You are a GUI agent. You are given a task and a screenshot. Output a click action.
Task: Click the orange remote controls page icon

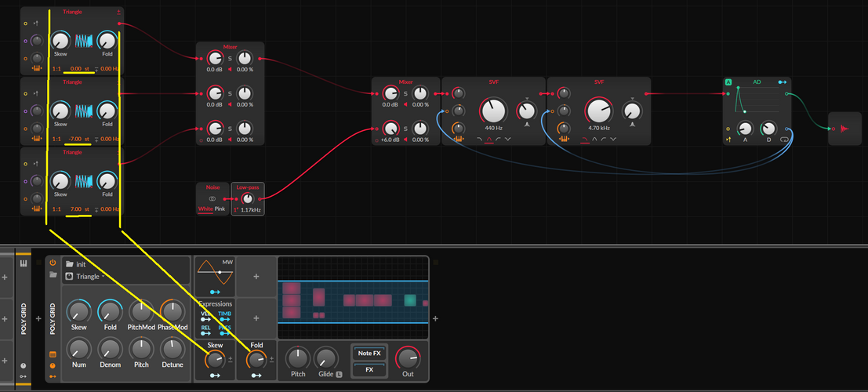pyautogui.click(x=53, y=354)
